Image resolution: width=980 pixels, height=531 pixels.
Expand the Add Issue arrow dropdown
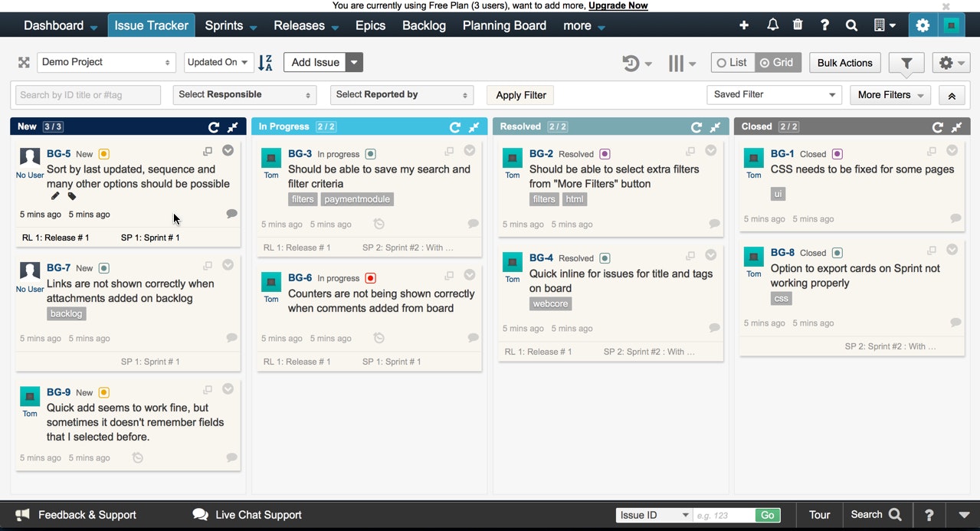click(x=354, y=62)
